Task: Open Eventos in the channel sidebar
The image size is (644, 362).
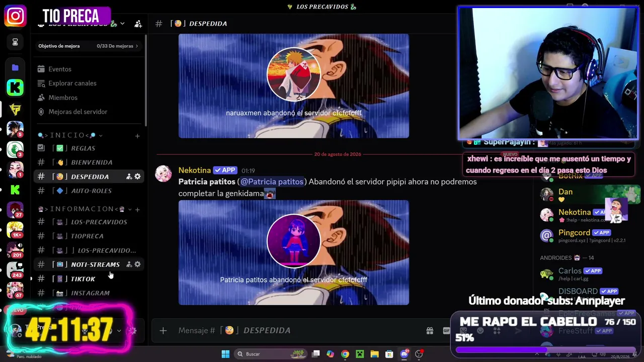Action: 89,69
